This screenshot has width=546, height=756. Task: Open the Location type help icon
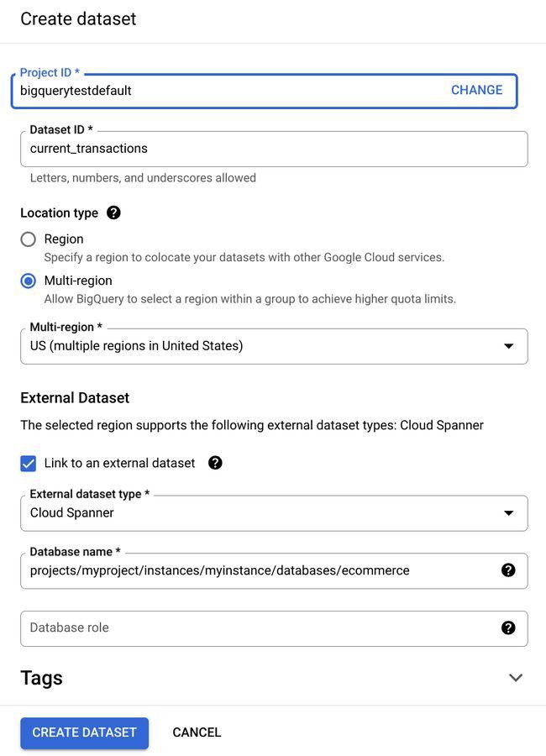(113, 212)
